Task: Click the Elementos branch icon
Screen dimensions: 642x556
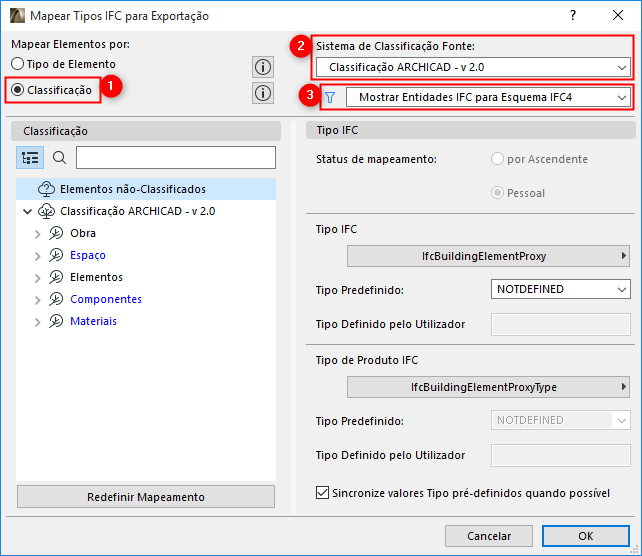Action: click(x=56, y=277)
